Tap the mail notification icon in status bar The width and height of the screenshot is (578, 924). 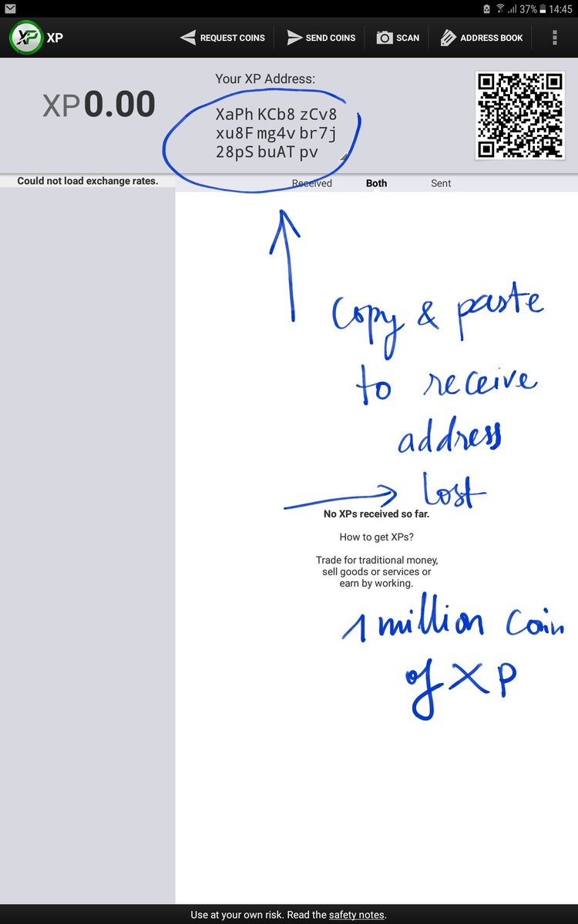pos(10,8)
